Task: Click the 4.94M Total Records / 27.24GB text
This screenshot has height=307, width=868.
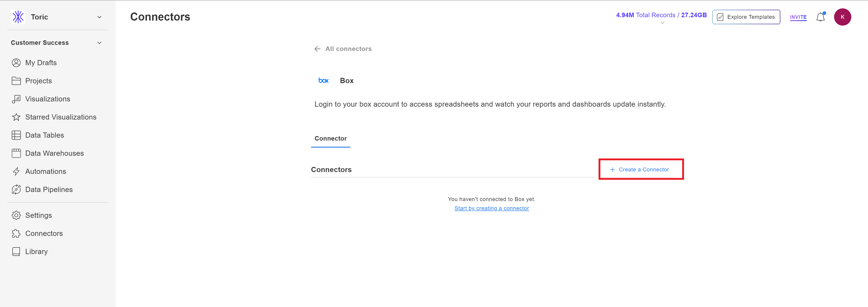Action: pos(661,15)
